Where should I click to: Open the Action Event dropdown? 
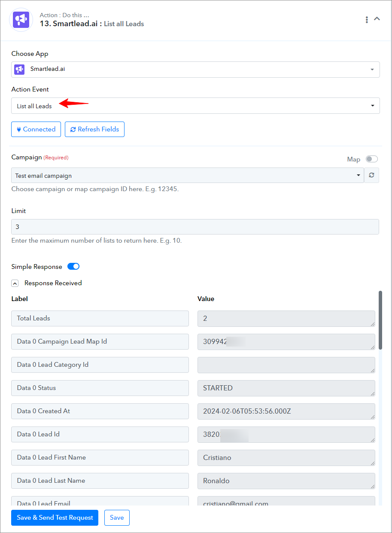click(195, 106)
